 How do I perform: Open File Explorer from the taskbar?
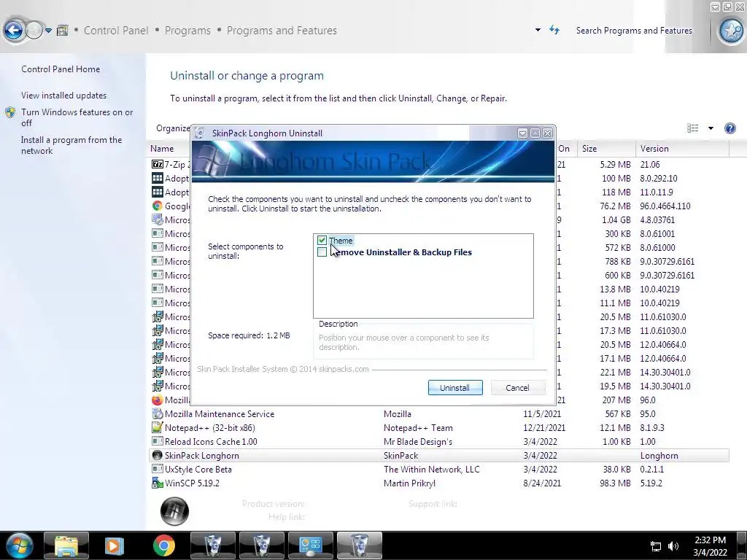pyautogui.click(x=66, y=545)
